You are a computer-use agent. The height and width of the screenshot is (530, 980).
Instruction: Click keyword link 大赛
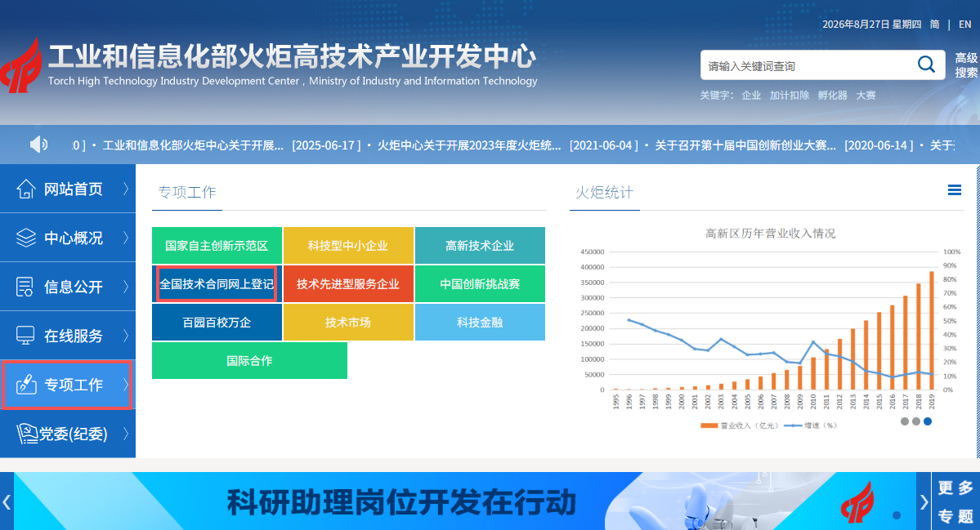tap(866, 96)
